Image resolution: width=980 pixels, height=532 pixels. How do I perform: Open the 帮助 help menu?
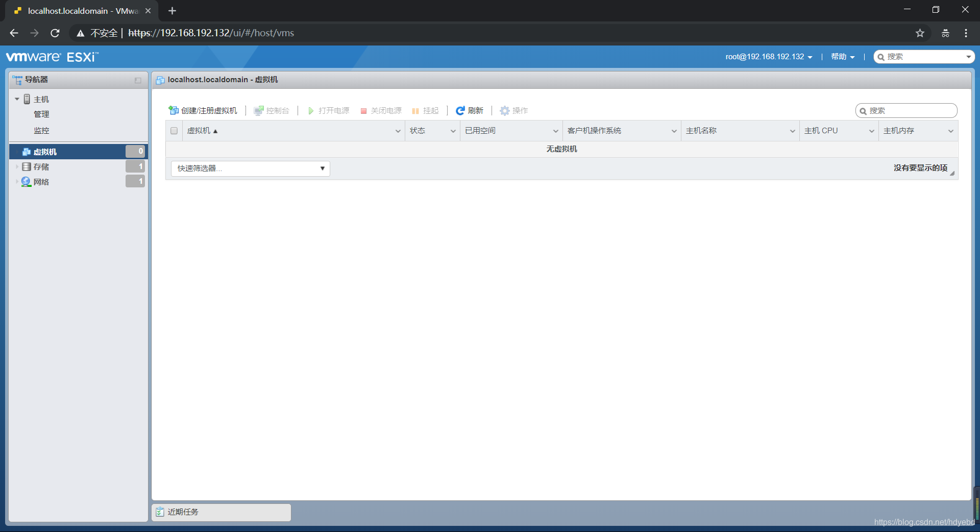coord(843,57)
